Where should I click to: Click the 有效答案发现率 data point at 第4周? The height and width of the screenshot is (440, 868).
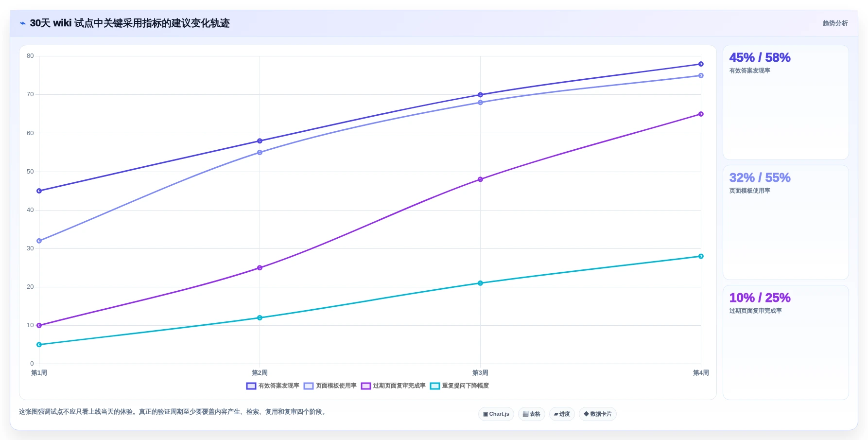pos(701,64)
